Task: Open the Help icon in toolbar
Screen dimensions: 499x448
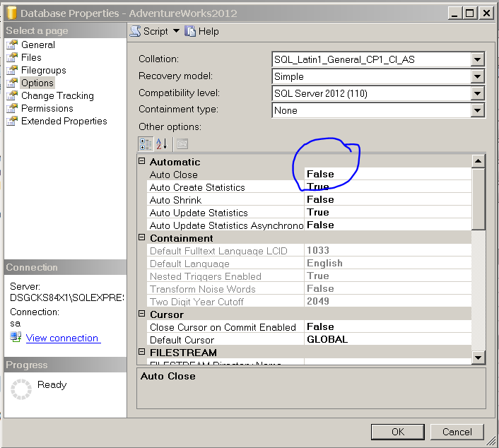Action: [190, 31]
